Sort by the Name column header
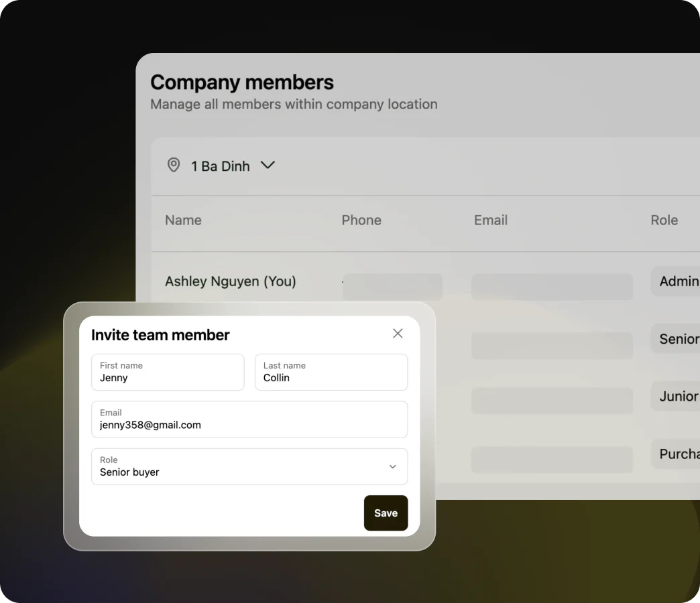Screen dimensions: 700x603 (183, 220)
